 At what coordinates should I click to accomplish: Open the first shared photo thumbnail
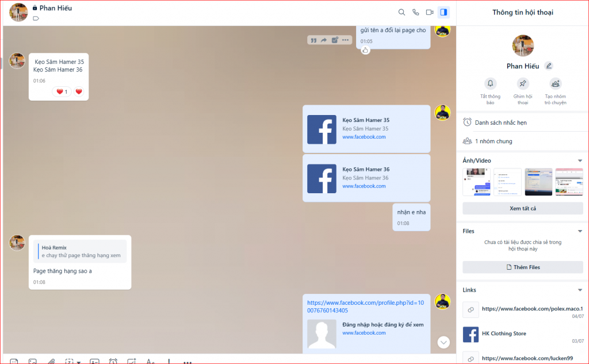477,182
